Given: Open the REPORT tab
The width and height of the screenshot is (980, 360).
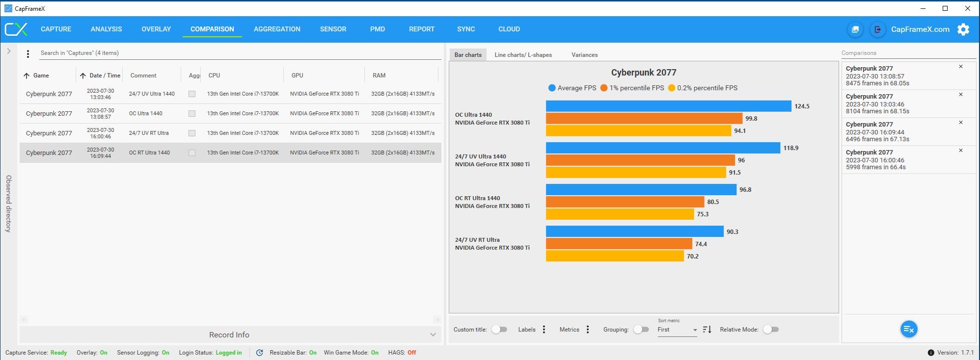Looking at the screenshot, I should [x=422, y=29].
